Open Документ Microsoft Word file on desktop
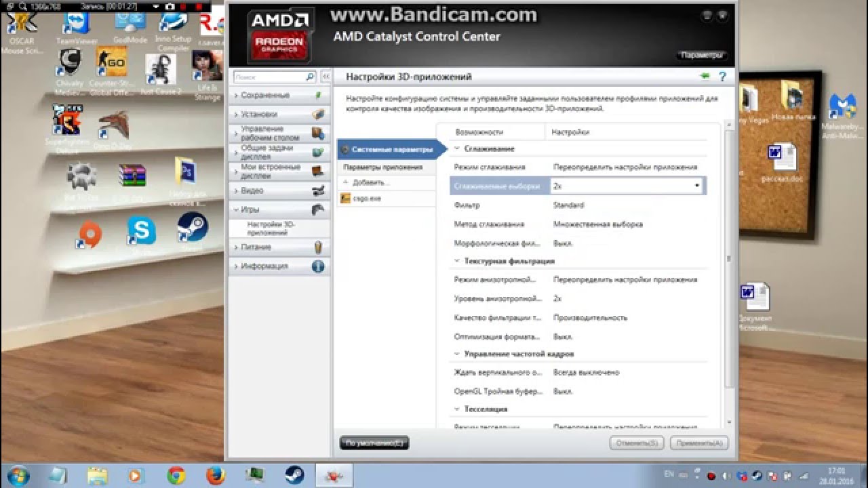The height and width of the screenshot is (488, 868). [x=755, y=306]
